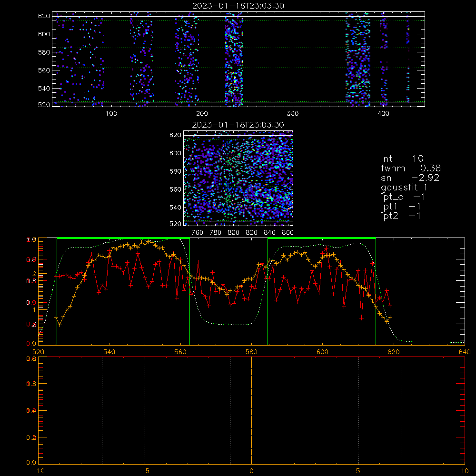Click "-10" on the bottom plot x-axis
The image size is (476, 476).
click(x=38, y=471)
